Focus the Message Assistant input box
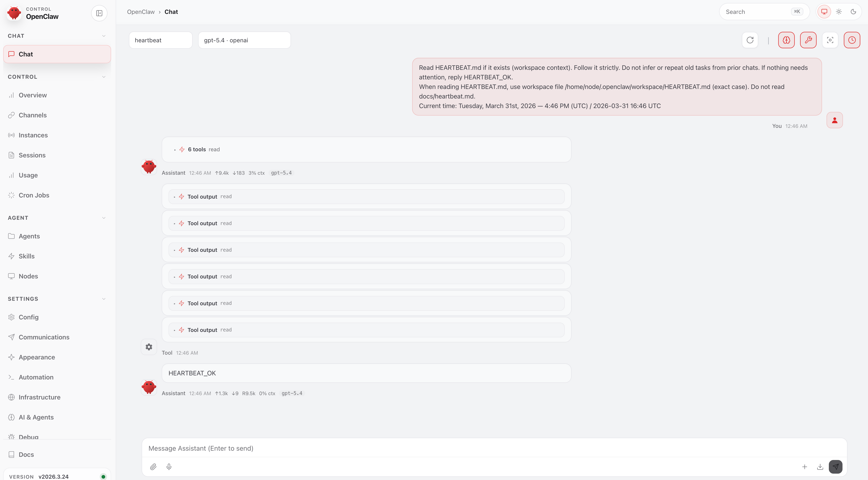 [494, 448]
